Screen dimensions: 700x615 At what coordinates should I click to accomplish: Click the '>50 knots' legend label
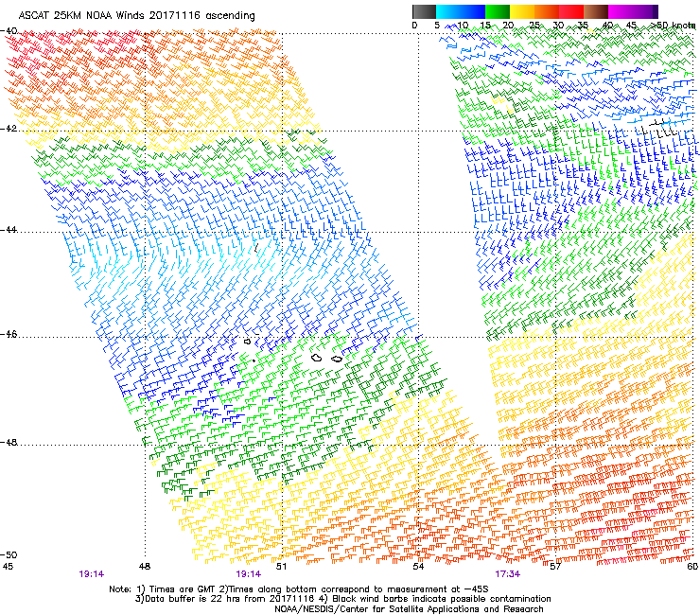click(x=674, y=26)
